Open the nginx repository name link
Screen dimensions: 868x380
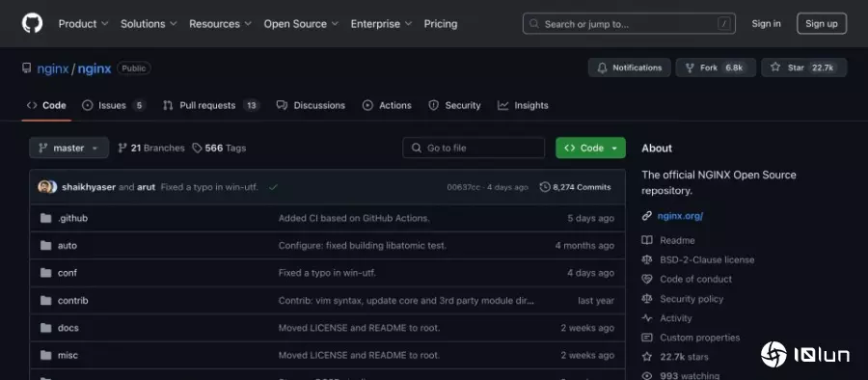(x=95, y=68)
